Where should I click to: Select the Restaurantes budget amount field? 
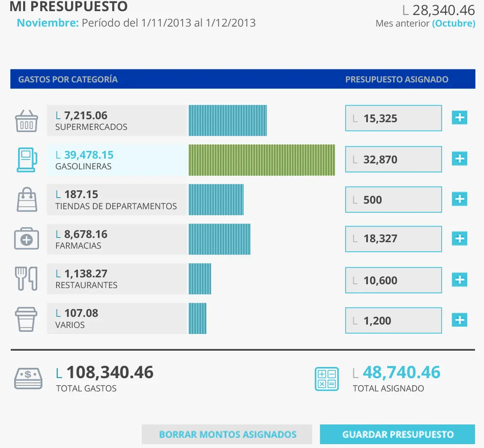pos(393,280)
